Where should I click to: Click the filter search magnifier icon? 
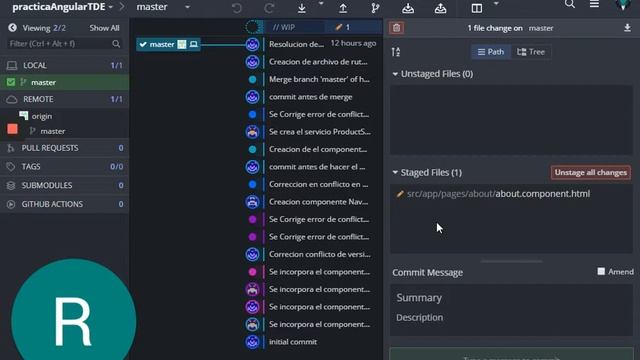(x=116, y=44)
